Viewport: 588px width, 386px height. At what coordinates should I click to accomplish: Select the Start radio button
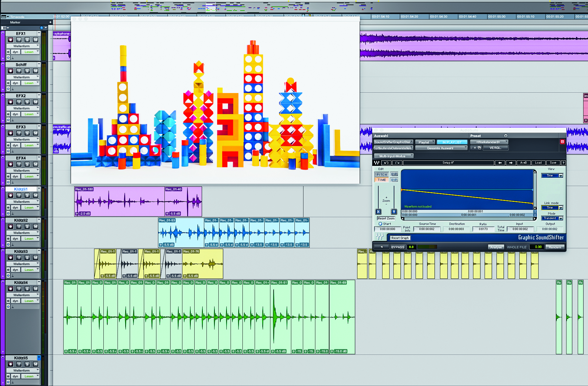click(x=380, y=224)
